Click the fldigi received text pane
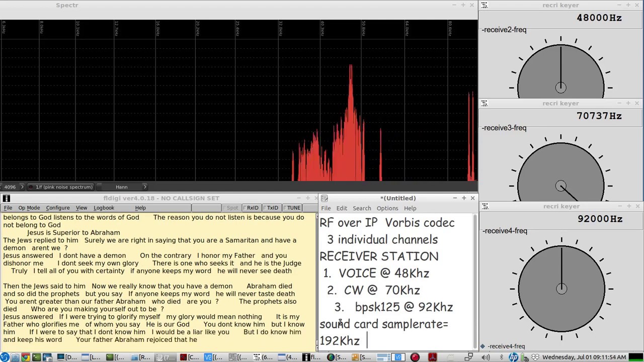 [158, 281]
